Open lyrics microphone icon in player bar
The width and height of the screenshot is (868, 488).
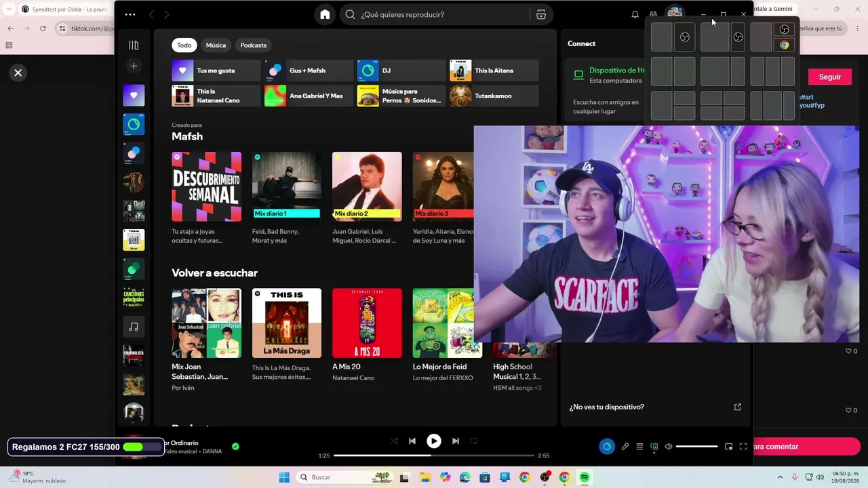coord(625,447)
